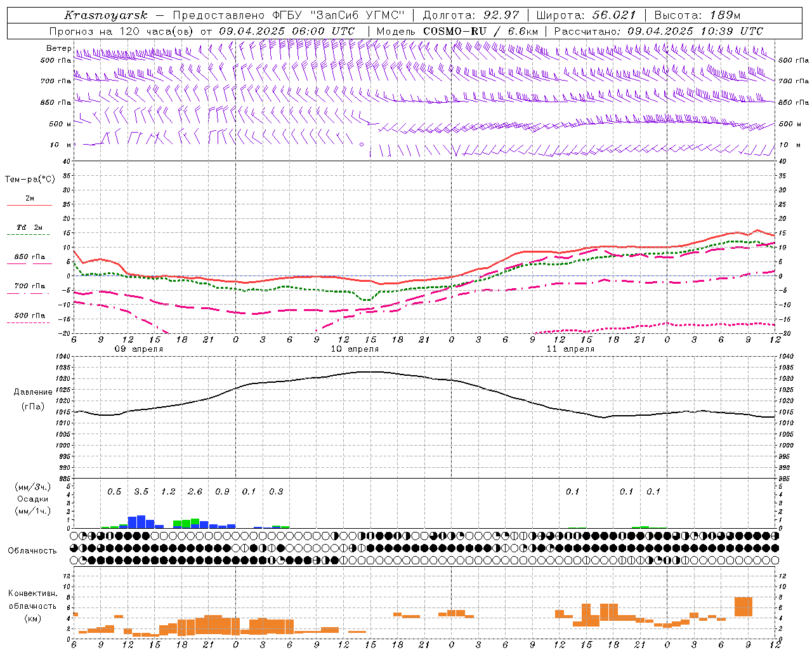The width and height of the screenshot is (812, 650).
Task: Click the 3.5 precipitation total
Action: [x=141, y=491]
